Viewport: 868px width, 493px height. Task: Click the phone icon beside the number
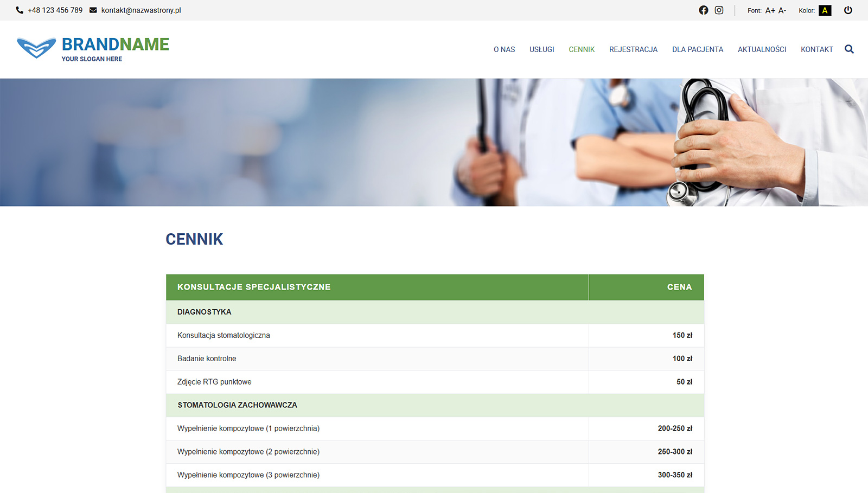tap(20, 10)
